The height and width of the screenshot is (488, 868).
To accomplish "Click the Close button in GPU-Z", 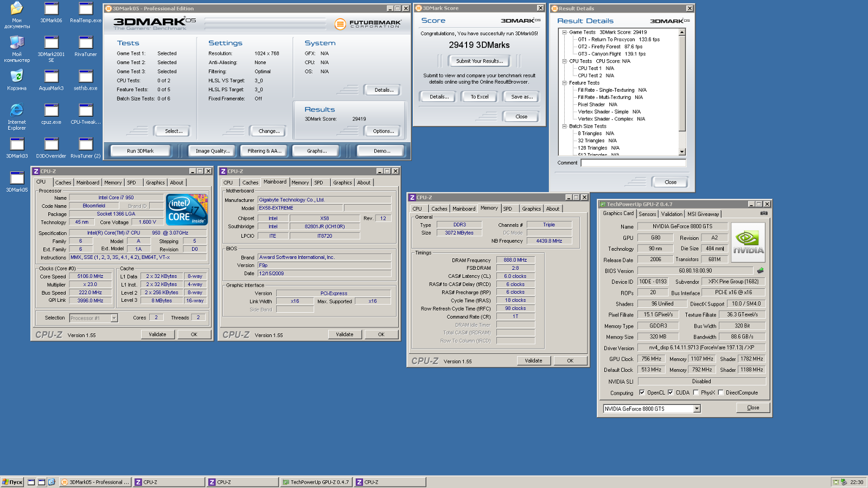I will (753, 408).
